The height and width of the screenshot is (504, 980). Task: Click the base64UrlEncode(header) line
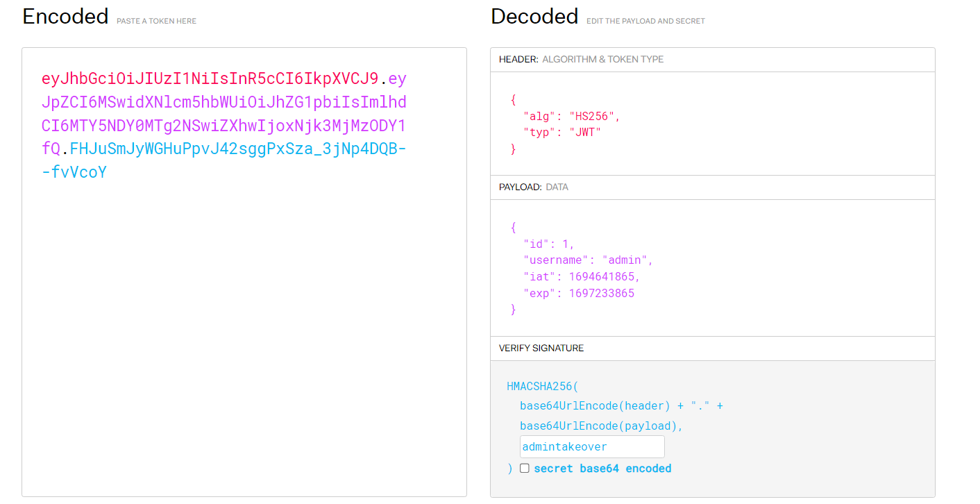coord(621,406)
